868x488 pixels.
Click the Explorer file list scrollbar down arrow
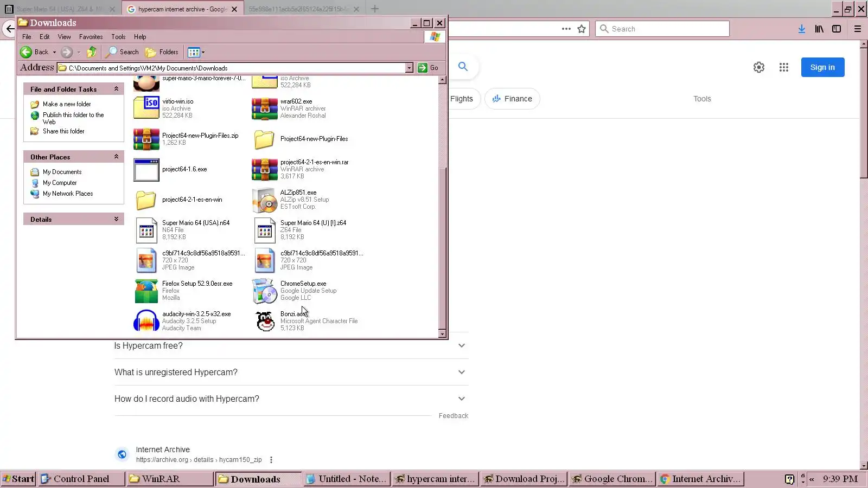tap(442, 333)
